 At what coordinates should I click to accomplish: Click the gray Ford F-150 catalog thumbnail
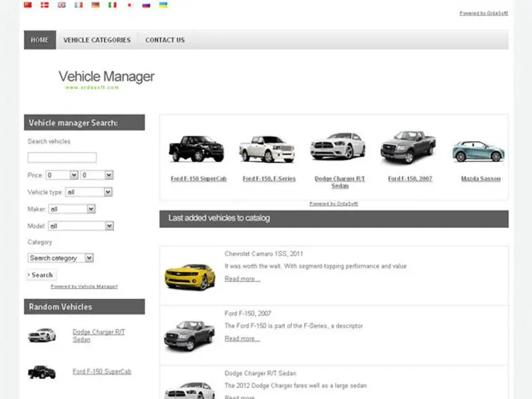190,336
